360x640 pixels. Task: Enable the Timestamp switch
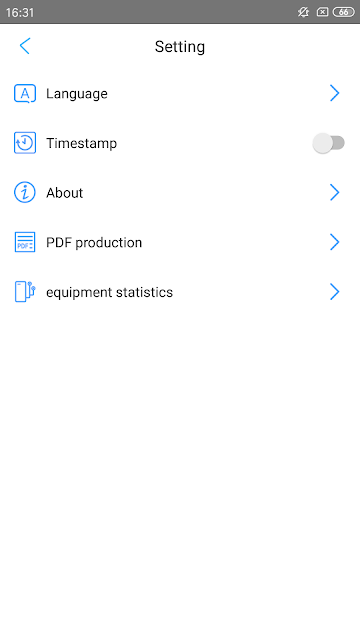click(329, 143)
